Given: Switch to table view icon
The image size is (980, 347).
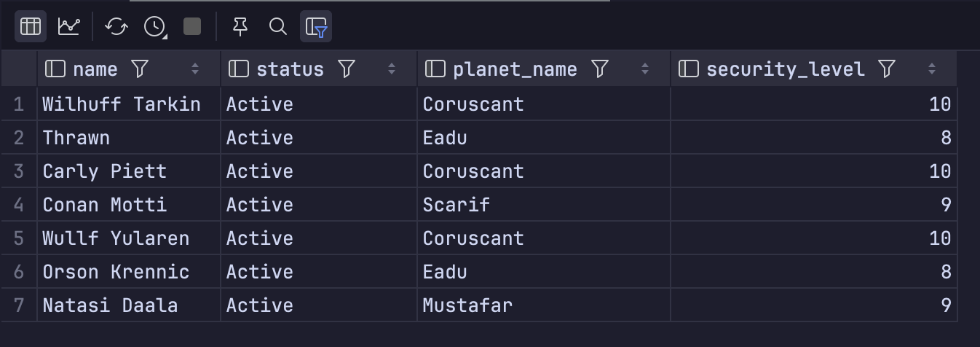Looking at the screenshot, I should pyautogui.click(x=30, y=27).
